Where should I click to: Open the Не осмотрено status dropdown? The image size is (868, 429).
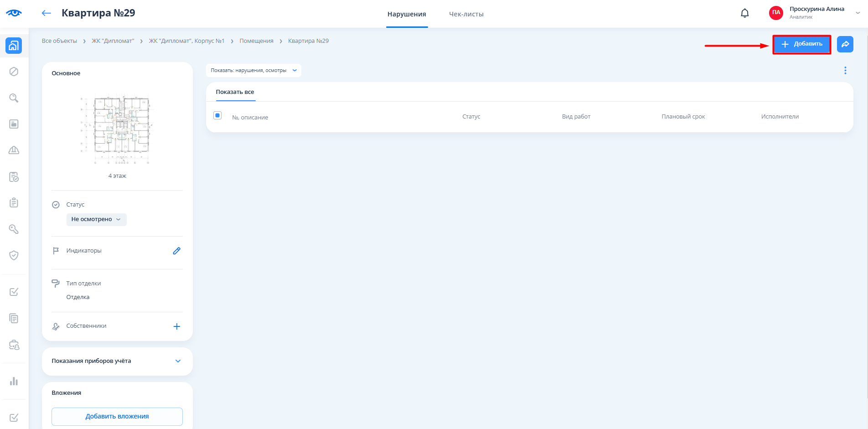[96, 219]
